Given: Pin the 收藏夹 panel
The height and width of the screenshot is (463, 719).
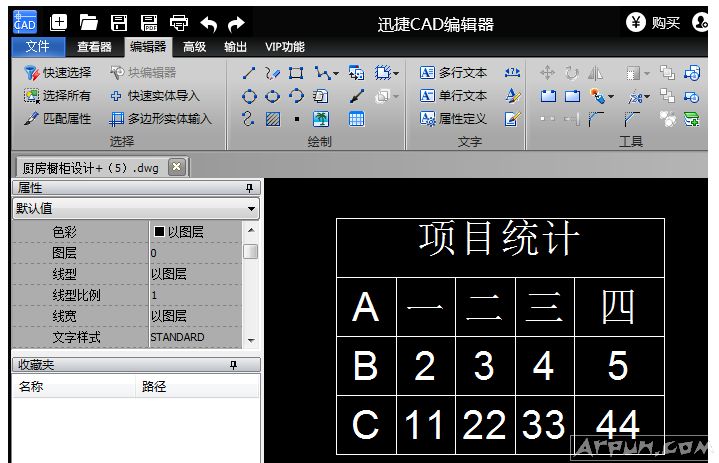Looking at the screenshot, I should click(233, 365).
